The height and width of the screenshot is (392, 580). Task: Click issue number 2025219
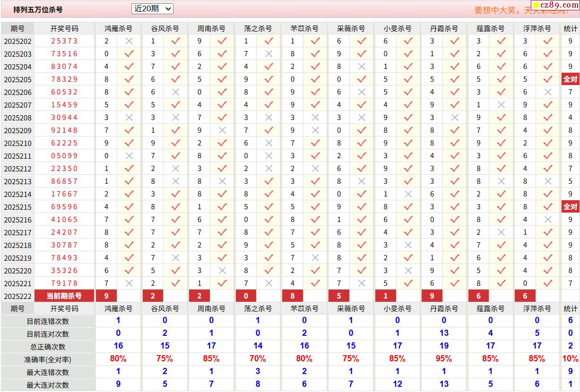(17, 258)
